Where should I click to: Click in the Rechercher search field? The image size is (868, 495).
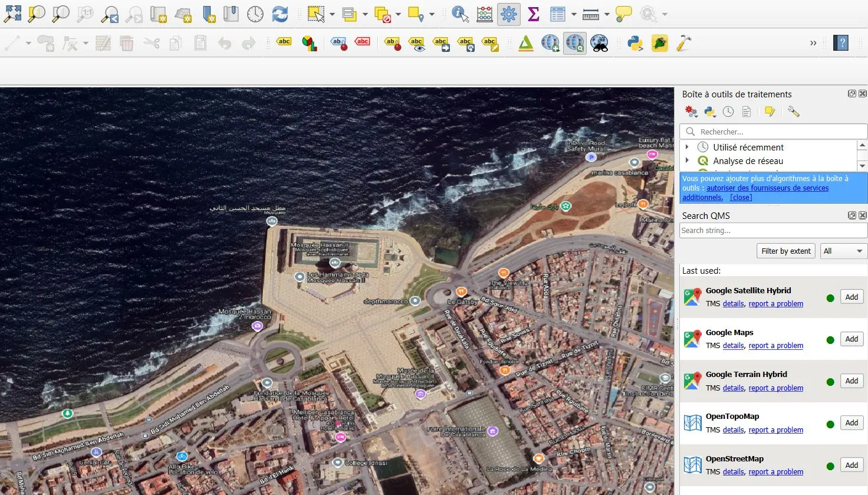point(772,131)
